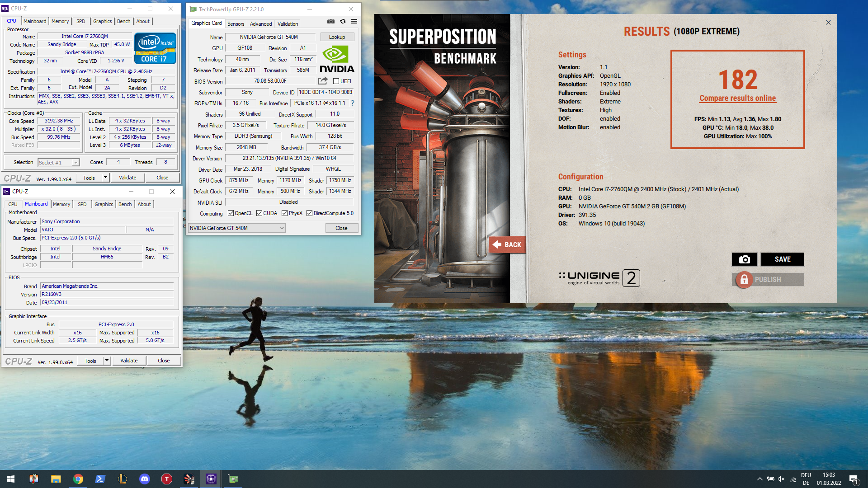Toggle the UEFI checkbox in GPU-Z
This screenshot has height=488, width=868.
tap(336, 81)
